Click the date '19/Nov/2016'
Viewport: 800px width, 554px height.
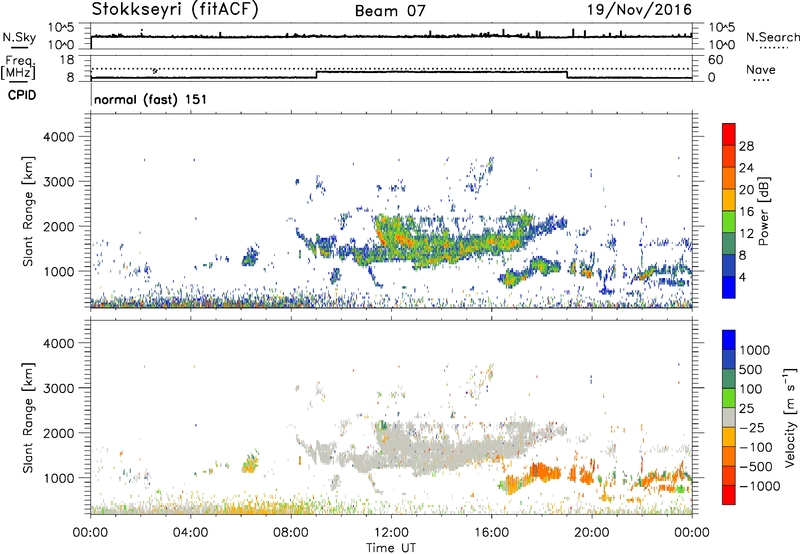(x=639, y=10)
